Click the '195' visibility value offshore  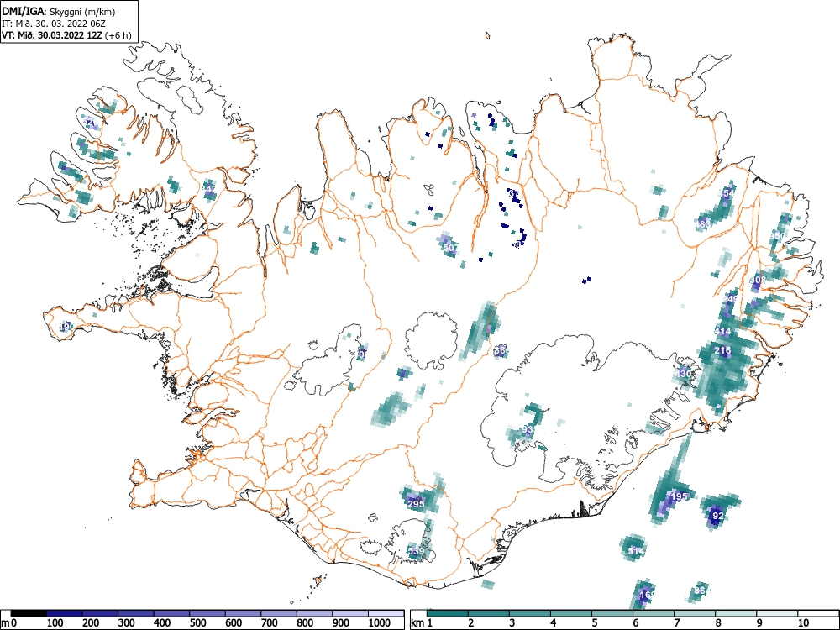coord(680,496)
